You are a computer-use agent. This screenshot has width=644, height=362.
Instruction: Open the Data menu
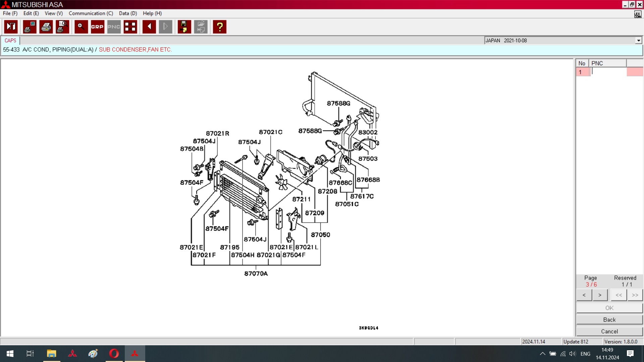tap(128, 13)
